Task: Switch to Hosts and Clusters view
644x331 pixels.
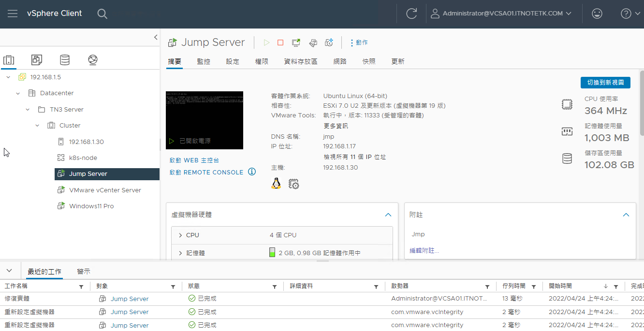Action: [9, 60]
